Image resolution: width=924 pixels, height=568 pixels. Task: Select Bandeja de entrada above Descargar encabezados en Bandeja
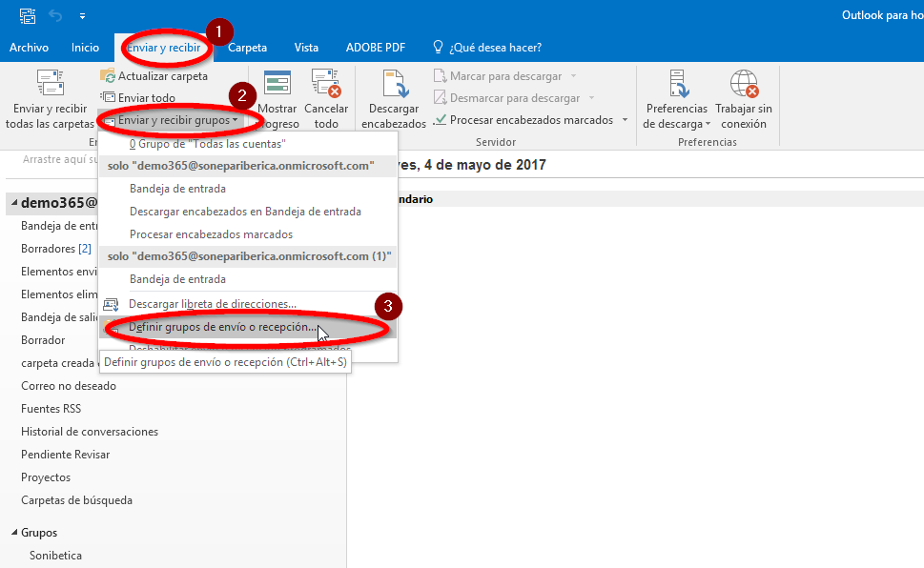click(x=248, y=189)
